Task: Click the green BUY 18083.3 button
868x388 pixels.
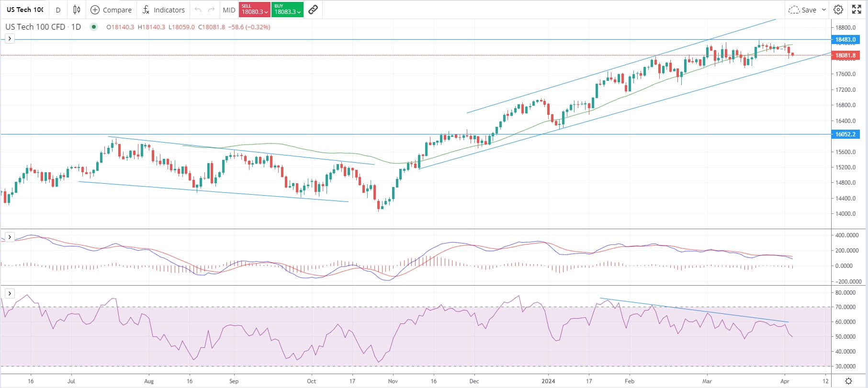Action: [x=287, y=10]
